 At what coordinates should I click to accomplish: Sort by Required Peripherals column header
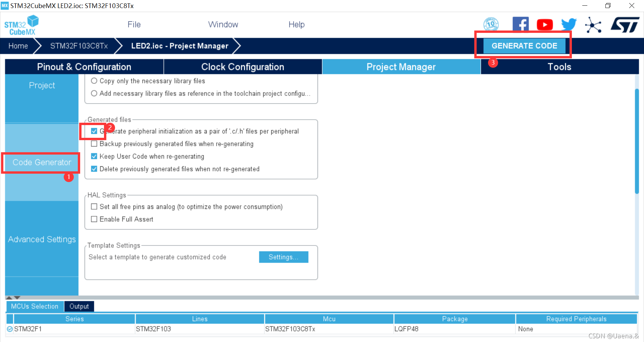[576, 319]
